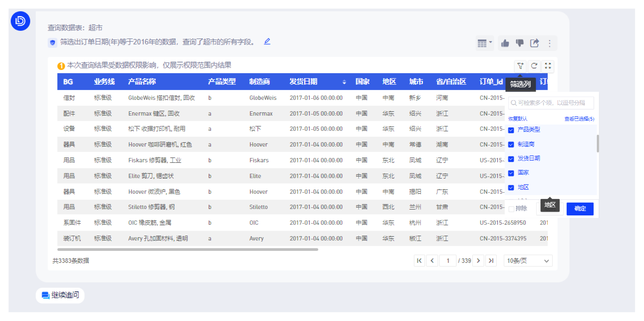Open the three-dot more options menu
The image size is (644, 321).
point(549,43)
